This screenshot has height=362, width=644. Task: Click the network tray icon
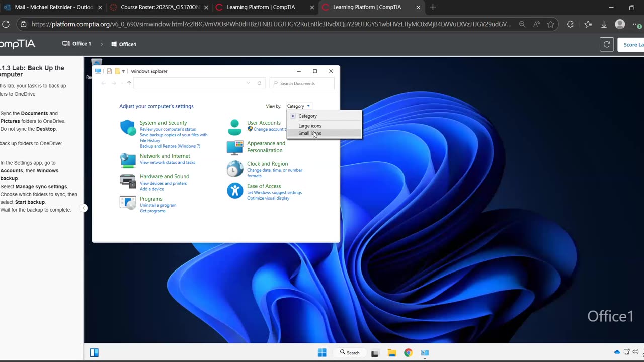coord(627,352)
